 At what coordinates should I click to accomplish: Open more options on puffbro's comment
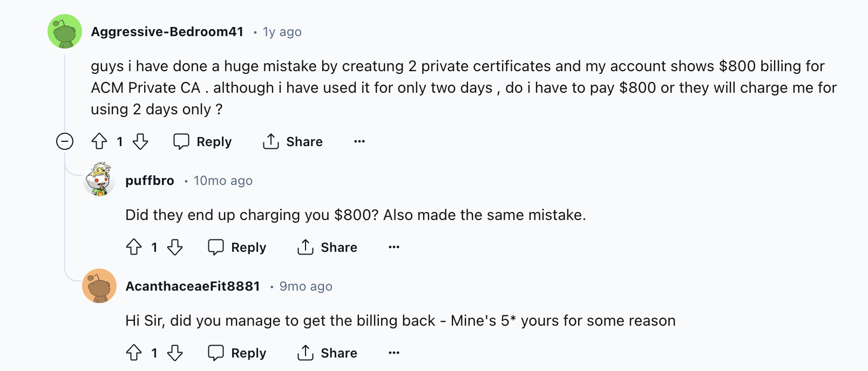tap(394, 248)
